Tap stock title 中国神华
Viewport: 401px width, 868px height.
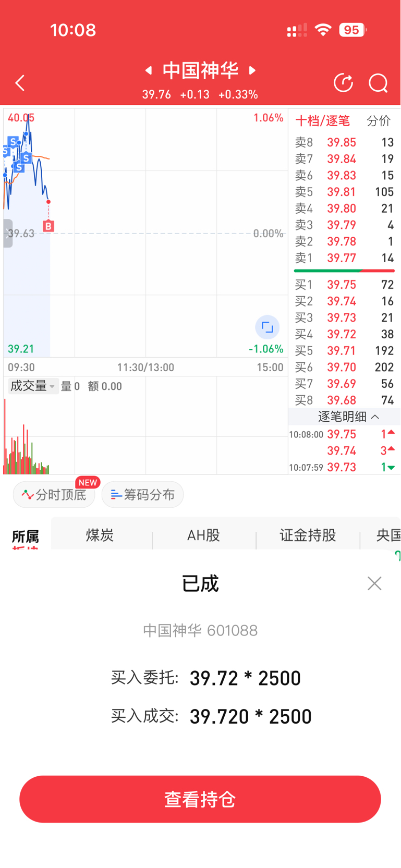pos(200,70)
